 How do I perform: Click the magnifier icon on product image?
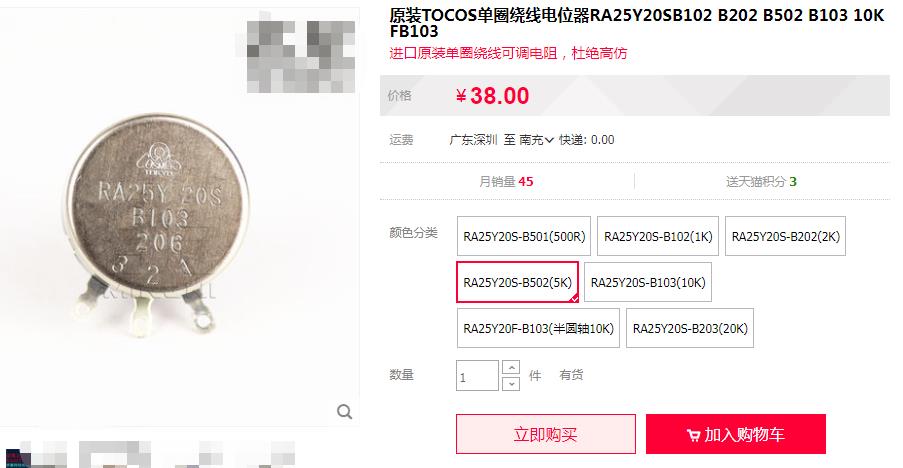[344, 412]
